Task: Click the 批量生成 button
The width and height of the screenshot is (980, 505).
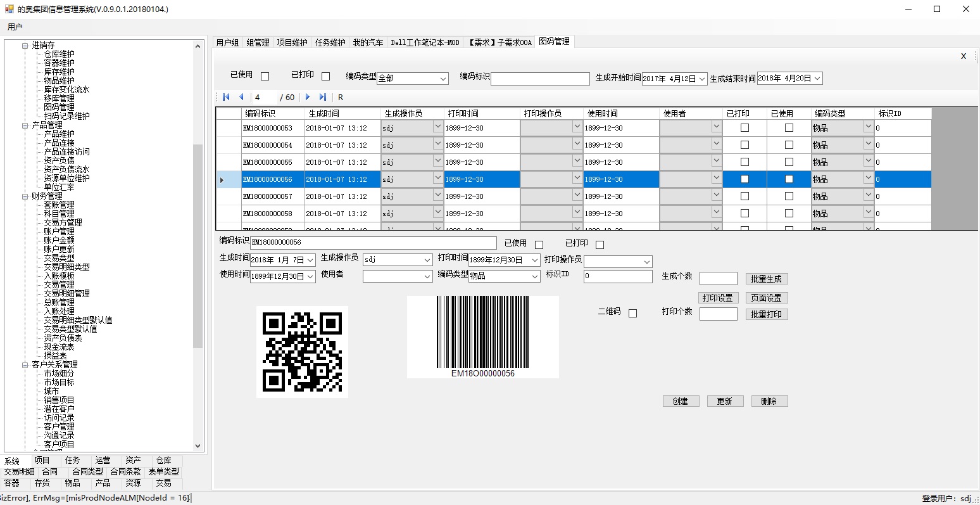Action: tap(767, 279)
